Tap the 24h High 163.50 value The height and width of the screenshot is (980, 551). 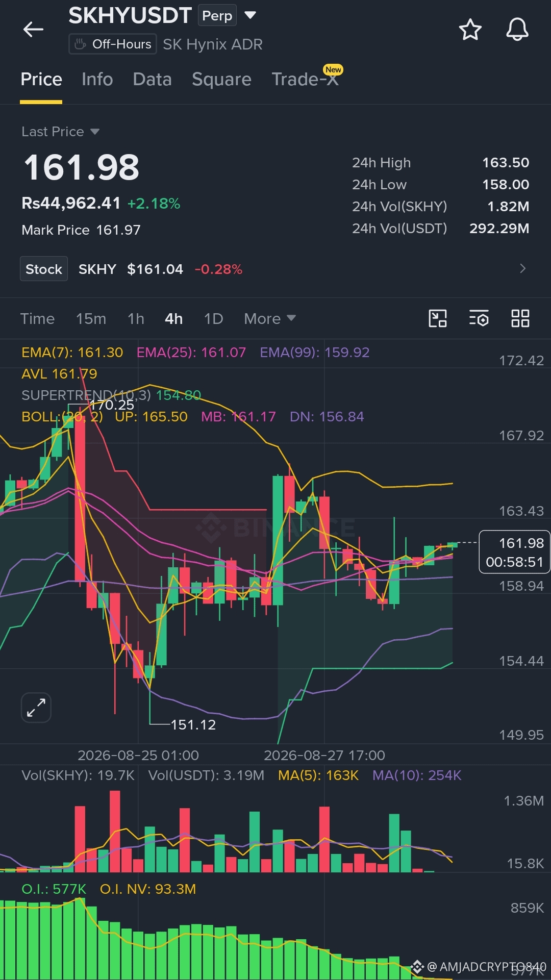click(x=506, y=163)
